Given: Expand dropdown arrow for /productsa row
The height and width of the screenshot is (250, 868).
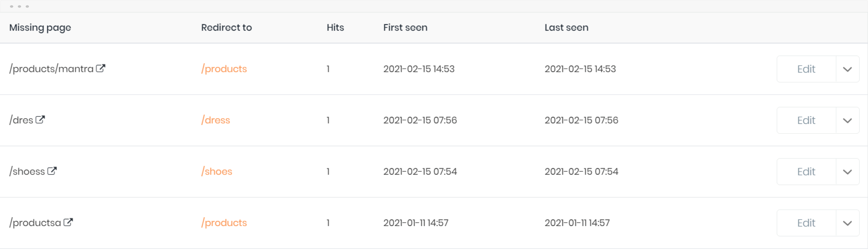Looking at the screenshot, I should click(847, 223).
